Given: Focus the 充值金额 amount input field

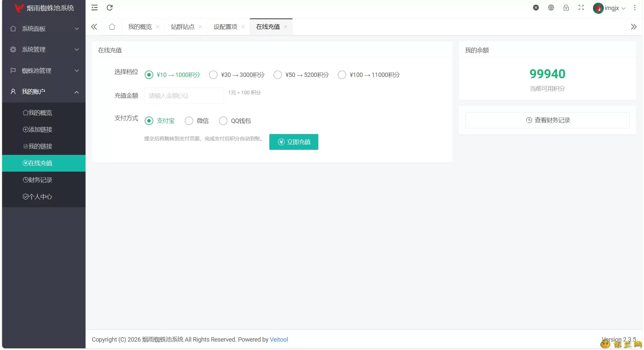Looking at the screenshot, I should click(x=184, y=96).
